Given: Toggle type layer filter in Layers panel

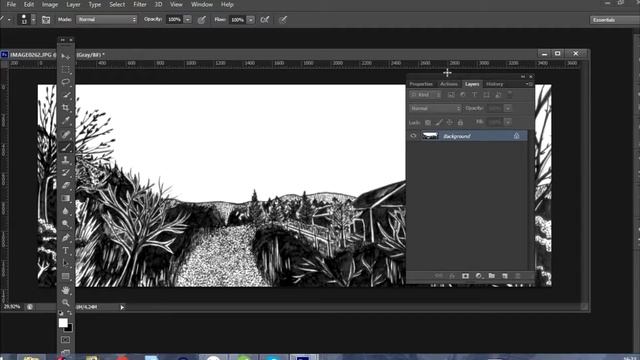Looking at the screenshot, I should (x=475, y=95).
